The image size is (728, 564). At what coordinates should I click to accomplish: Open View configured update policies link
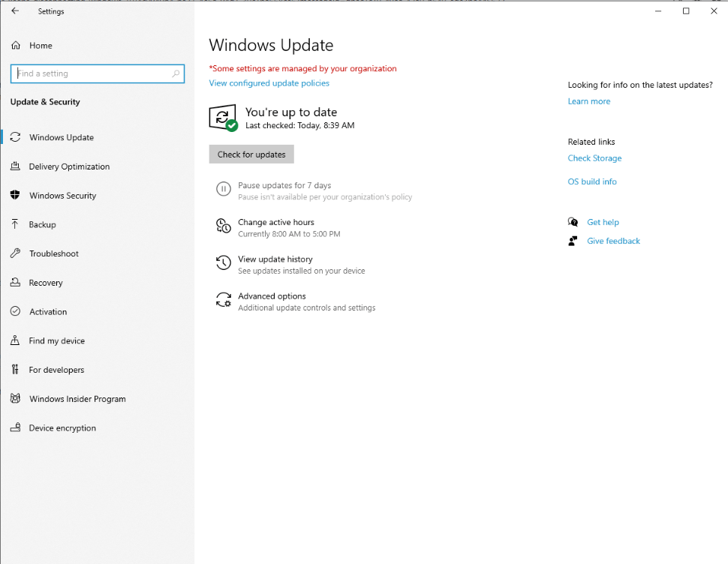click(x=269, y=83)
